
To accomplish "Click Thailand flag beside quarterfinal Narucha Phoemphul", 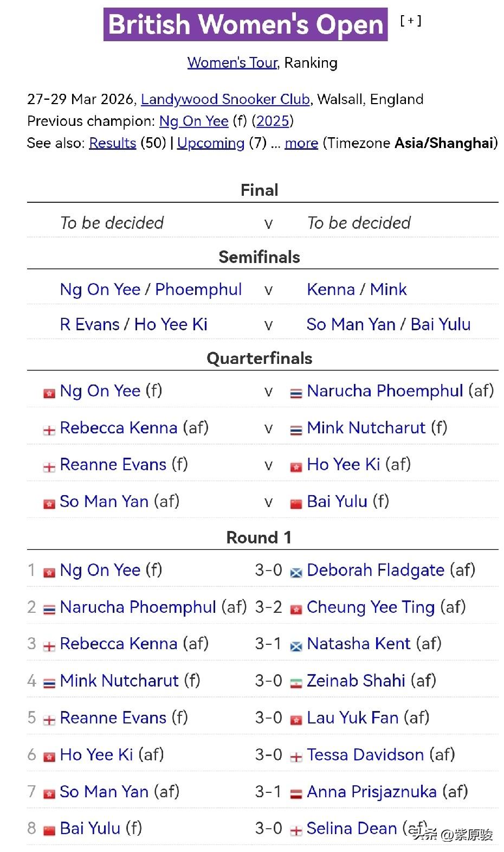I will coord(296,393).
